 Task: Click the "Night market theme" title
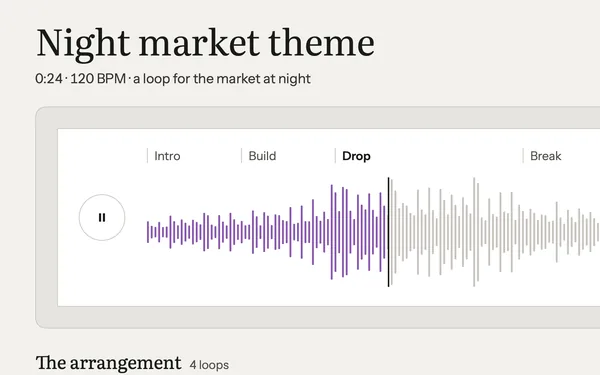click(205, 43)
